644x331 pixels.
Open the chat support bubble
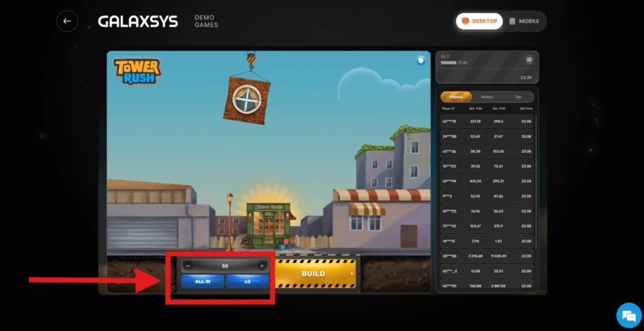pyautogui.click(x=627, y=314)
